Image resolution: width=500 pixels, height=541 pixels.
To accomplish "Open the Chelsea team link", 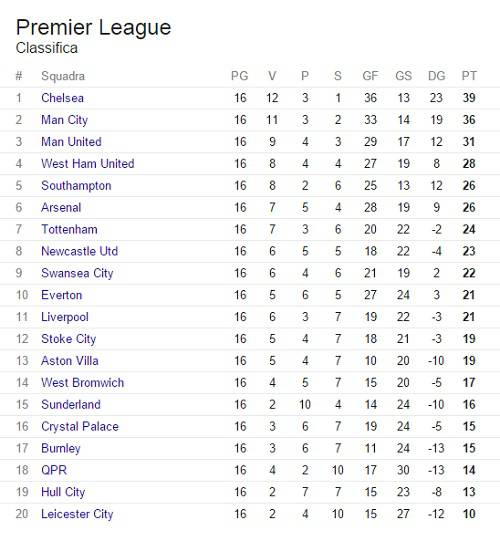I will click(62, 98).
